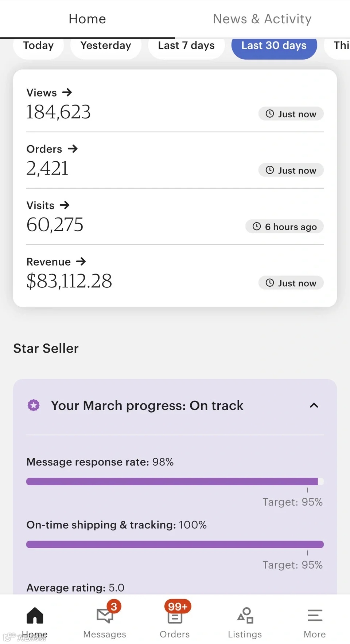Tap the arrow next to Views
The image size is (350, 644).
pyautogui.click(x=67, y=93)
